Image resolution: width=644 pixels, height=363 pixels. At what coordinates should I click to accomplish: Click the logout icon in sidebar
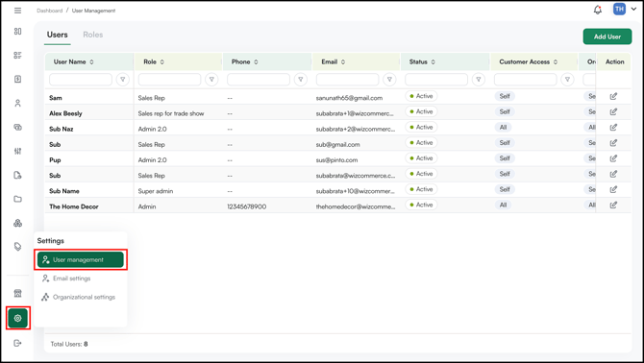(17, 343)
